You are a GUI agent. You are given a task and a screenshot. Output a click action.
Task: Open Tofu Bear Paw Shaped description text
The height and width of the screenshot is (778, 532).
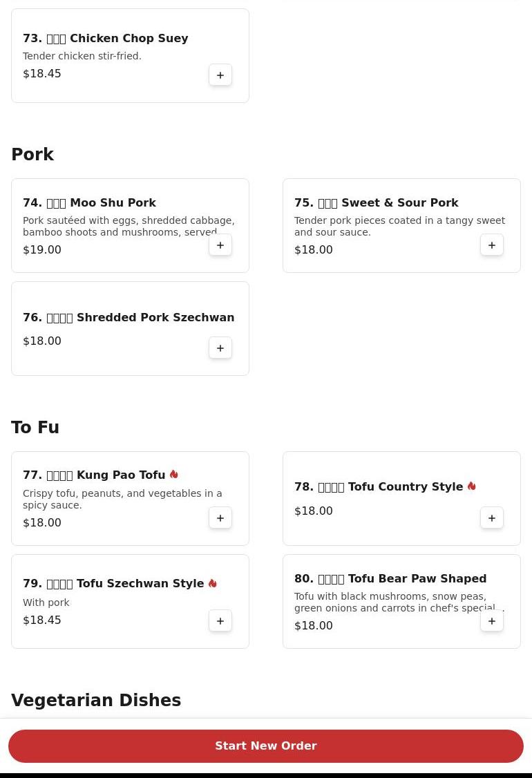click(x=399, y=603)
